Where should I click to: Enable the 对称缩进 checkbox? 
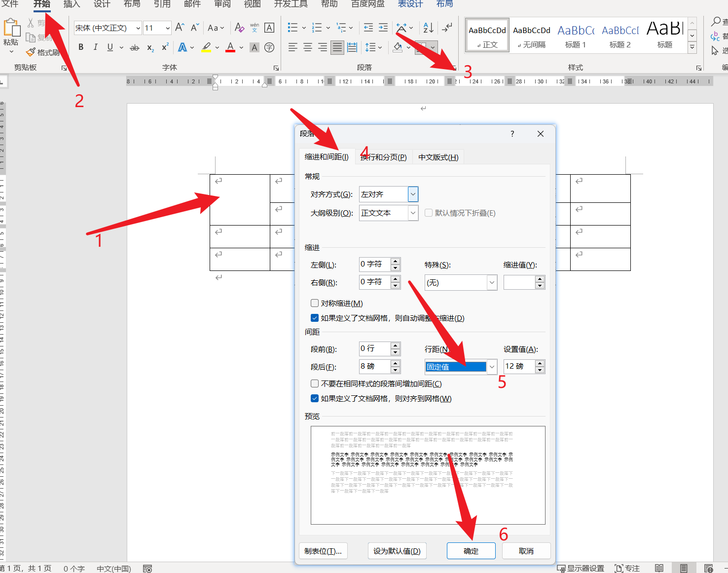pos(315,303)
